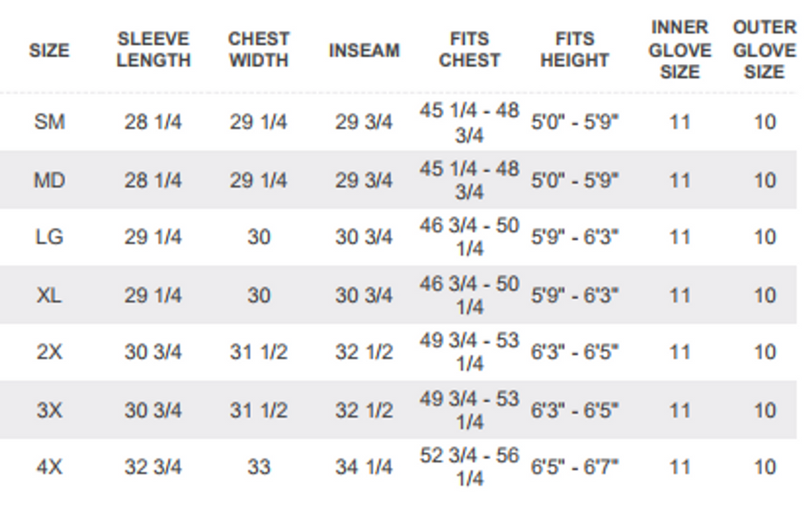The height and width of the screenshot is (505, 812).
Task: Click the 32 3/4 sleeve length cell
Action: pos(153,467)
